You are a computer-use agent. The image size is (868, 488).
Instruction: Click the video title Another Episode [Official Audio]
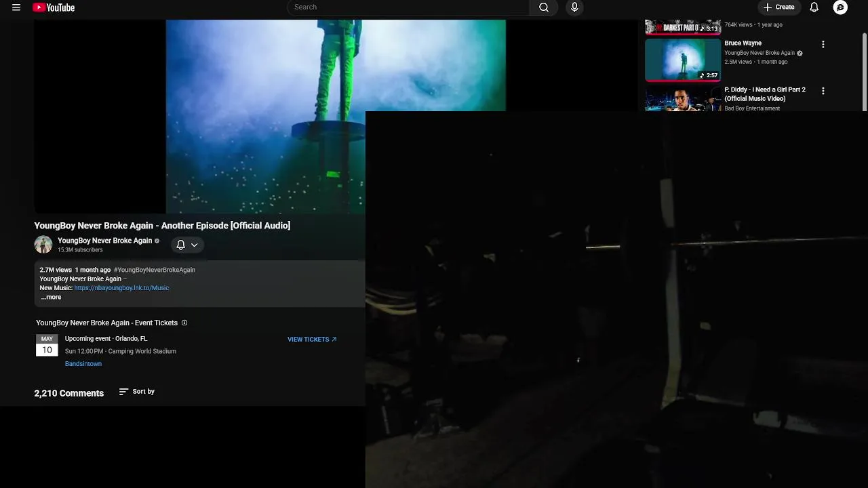162,226
